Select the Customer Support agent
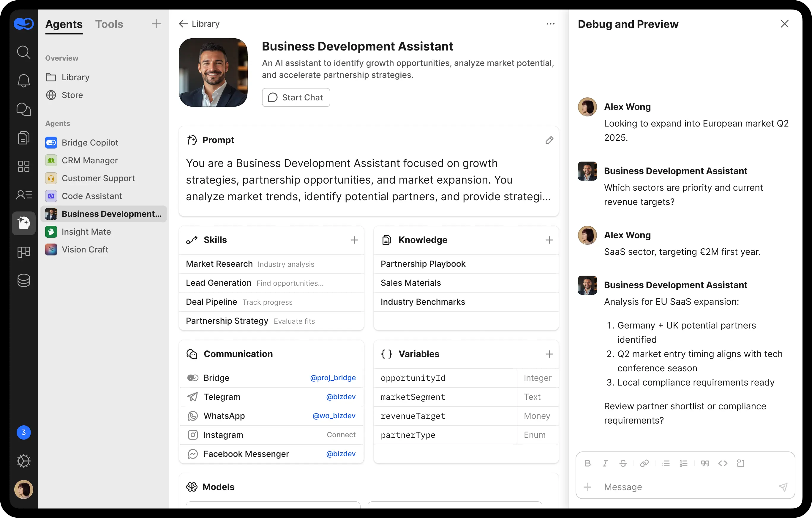The image size is (812, 518). (x=98, y=178)
